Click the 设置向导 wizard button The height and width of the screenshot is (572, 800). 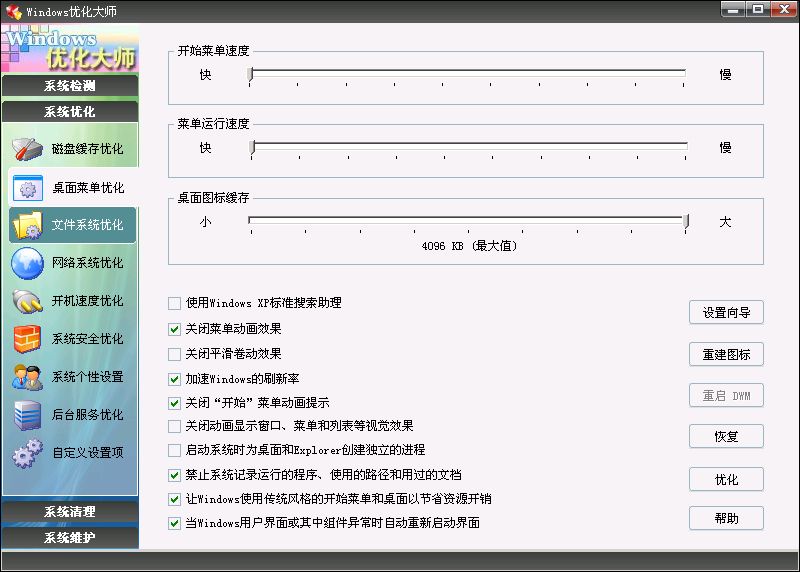pos(726,312)
